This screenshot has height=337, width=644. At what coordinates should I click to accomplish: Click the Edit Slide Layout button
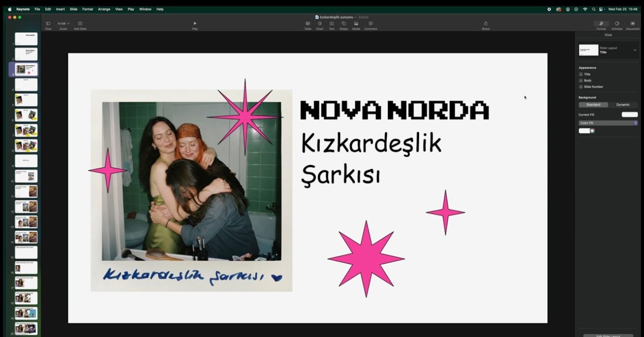[x=608, y=336]
